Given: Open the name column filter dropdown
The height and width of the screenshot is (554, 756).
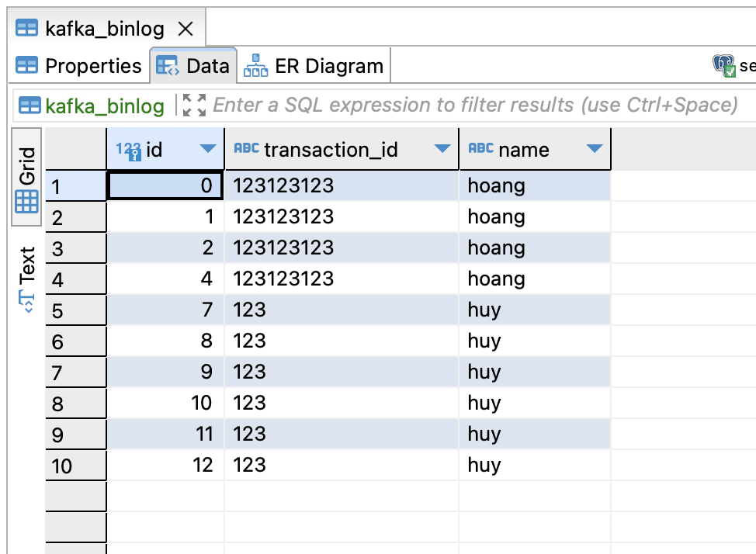Looking at the screenshot, I should pos(595,148).
